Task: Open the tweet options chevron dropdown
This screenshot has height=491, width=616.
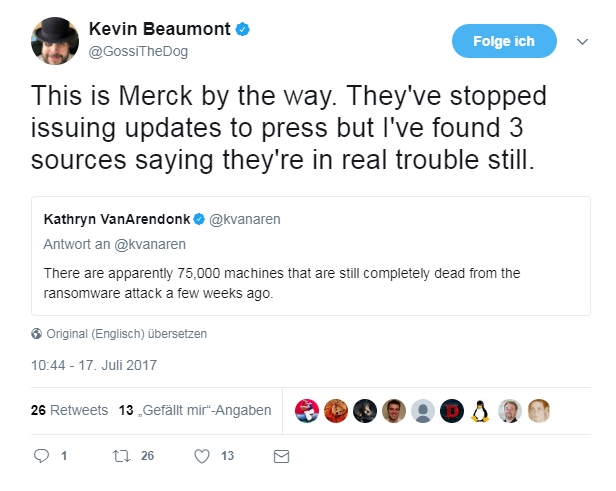Action: point(583,41)
